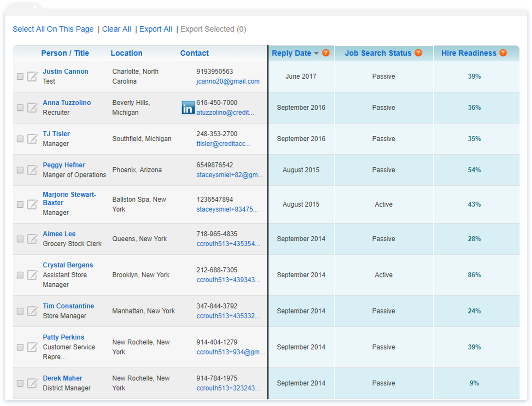Click the Export All link
Viewport: 532px width, 406px height.
click(156, 29)
